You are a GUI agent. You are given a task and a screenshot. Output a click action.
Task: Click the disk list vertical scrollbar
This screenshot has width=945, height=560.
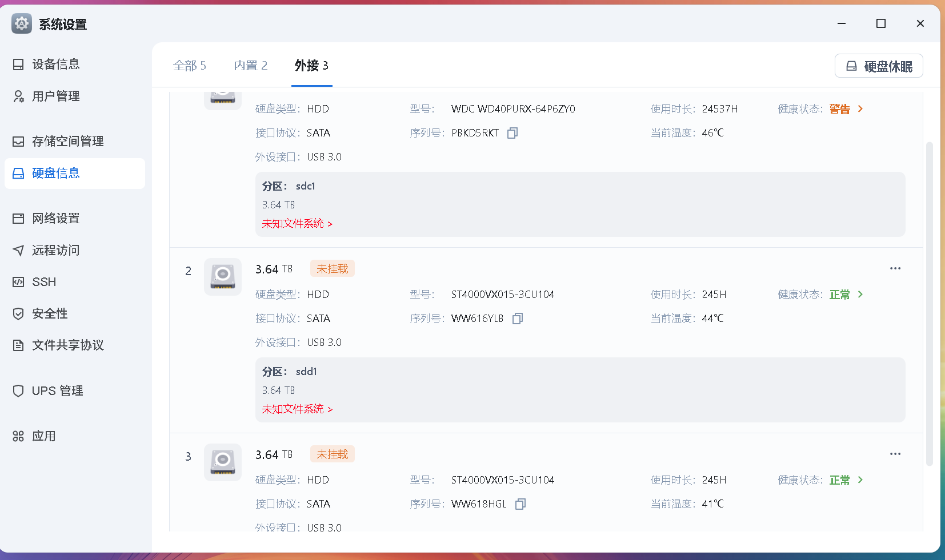point(929,304)
